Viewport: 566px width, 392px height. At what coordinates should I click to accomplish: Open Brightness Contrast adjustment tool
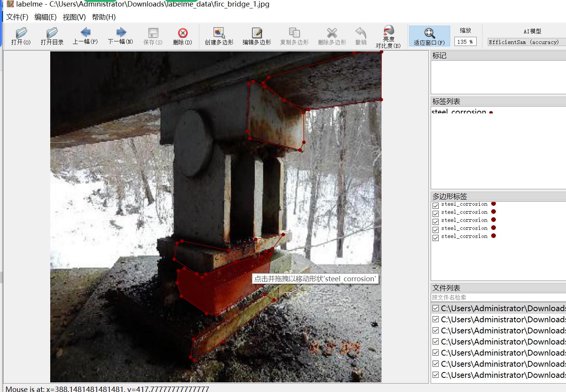coord(388,37)
